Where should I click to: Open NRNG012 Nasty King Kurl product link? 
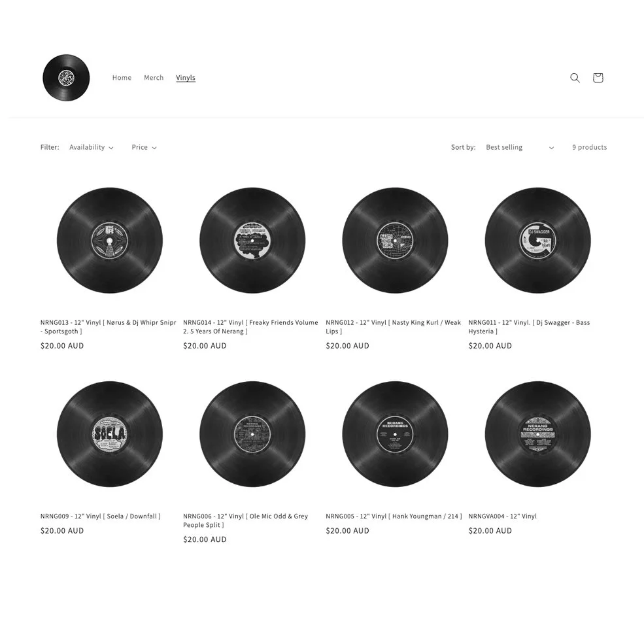click(394, 327)
